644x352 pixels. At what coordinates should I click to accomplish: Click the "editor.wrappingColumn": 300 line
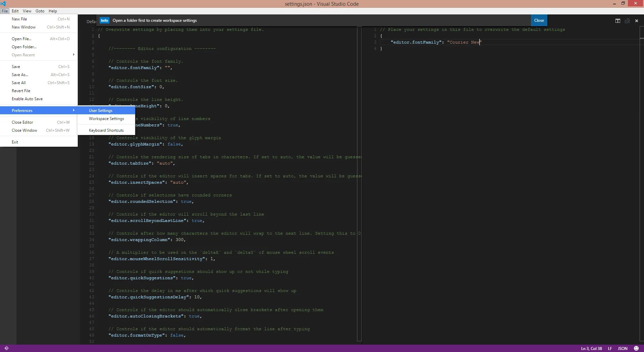pyautogui.click(x=147, y=240)
